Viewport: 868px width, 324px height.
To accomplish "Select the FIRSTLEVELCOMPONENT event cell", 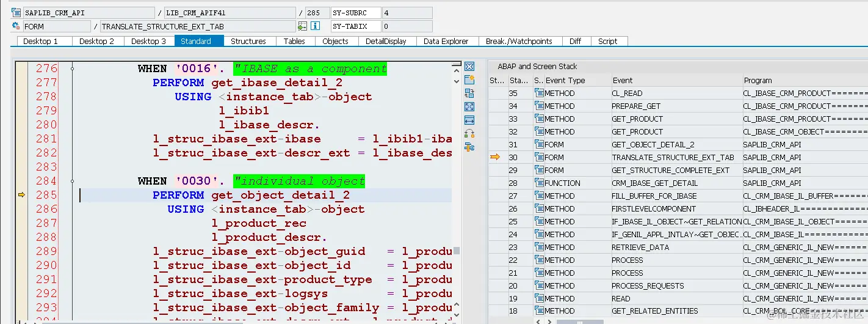I will click(676, 209).
